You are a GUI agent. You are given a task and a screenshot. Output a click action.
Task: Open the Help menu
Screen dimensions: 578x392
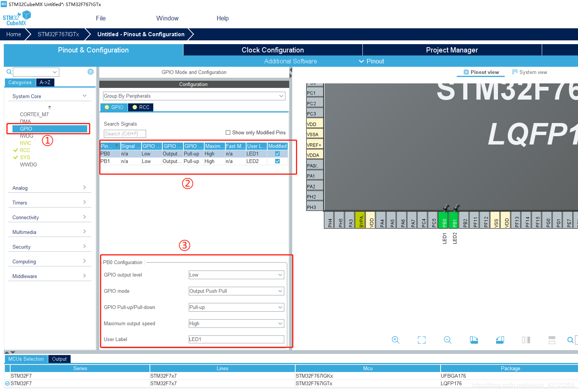click(222, 18)
